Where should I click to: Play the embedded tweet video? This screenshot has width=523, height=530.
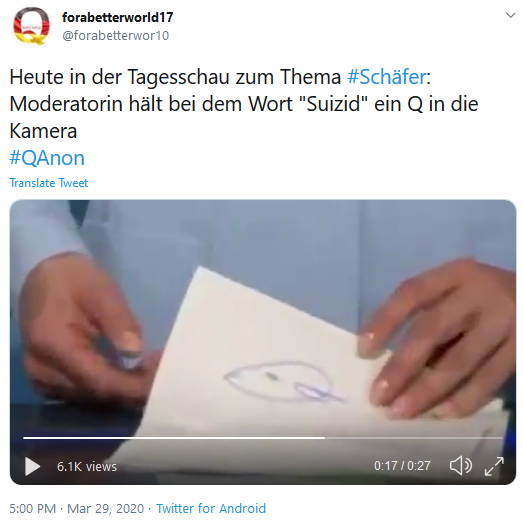[x=33, y=466]
